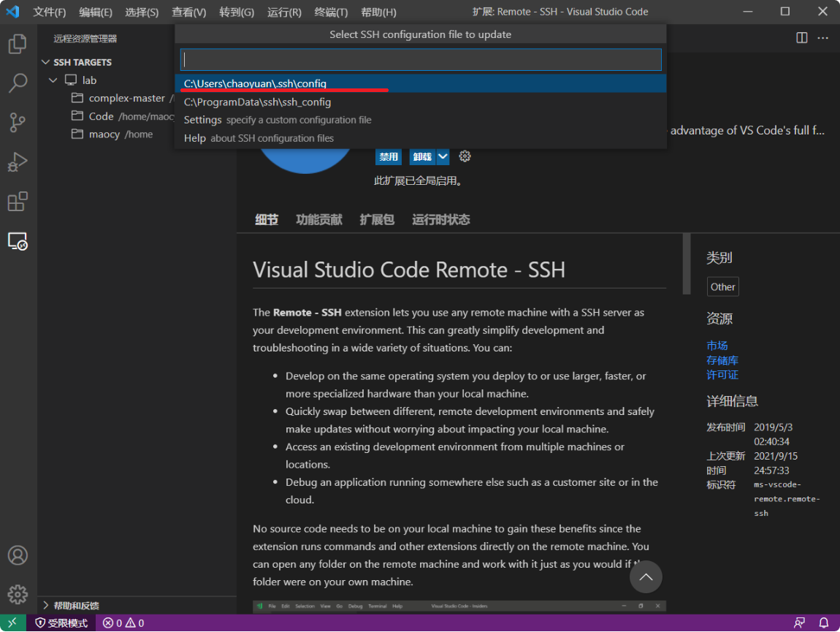The width and height of the screenshot is (840, 632).
Task: Click the extension identifier ms-vscode-remote.remote-ssh
Action: point(787,499)
